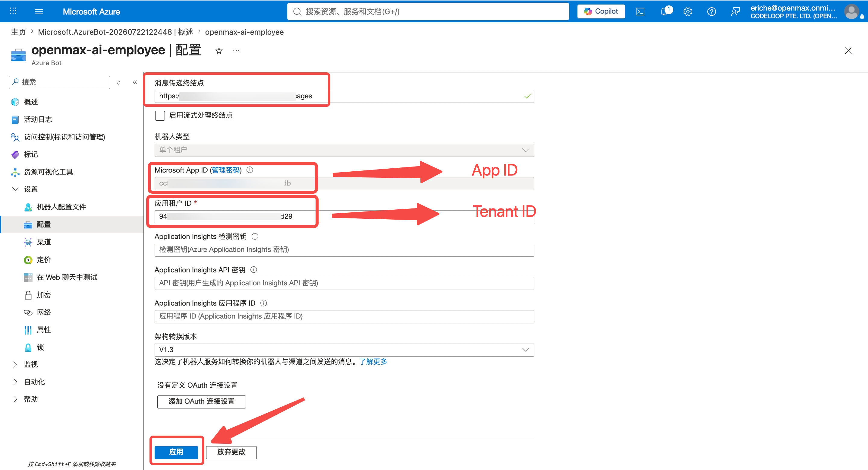Click Application Insights 检测密钥 input
Viewport: 868px width, 470px height.
[x=344, y=250]
